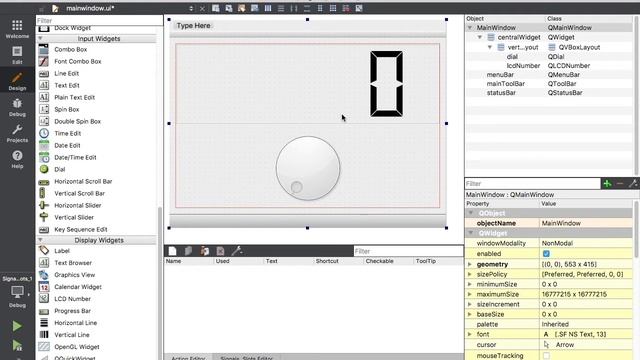The height and width of the screenshot is (360, 640).
Task: Collapse the vert...yout layout node
Action: point(490,47)
